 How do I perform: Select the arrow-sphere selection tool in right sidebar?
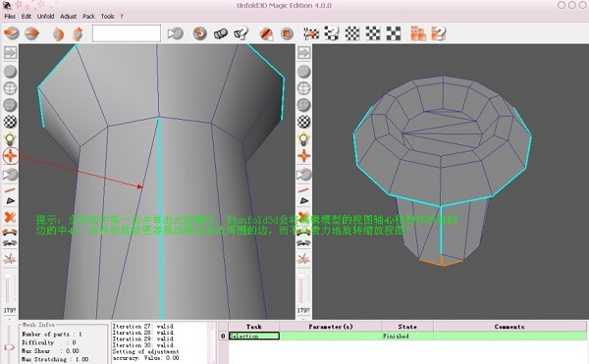(x=303, y=175)
